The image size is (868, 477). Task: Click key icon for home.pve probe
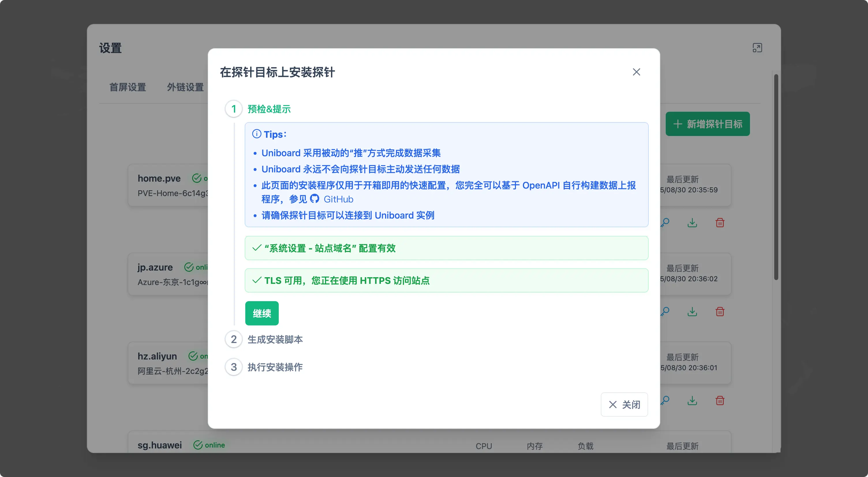(x=665, y=223)
